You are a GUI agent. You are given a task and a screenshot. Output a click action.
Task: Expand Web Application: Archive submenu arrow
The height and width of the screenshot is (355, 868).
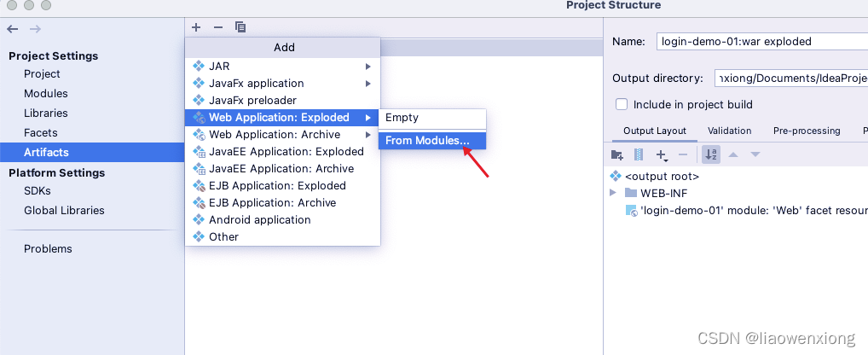[367, 135]
